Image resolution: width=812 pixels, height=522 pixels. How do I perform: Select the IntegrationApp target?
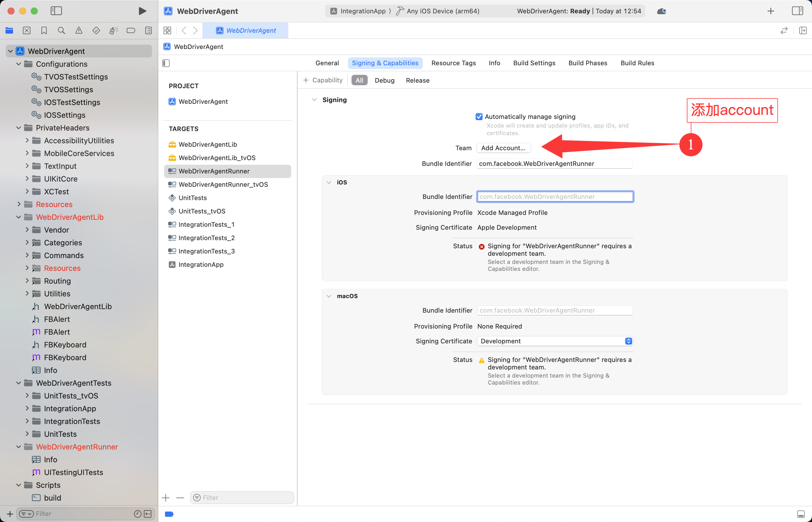click(x=201, y=264)
